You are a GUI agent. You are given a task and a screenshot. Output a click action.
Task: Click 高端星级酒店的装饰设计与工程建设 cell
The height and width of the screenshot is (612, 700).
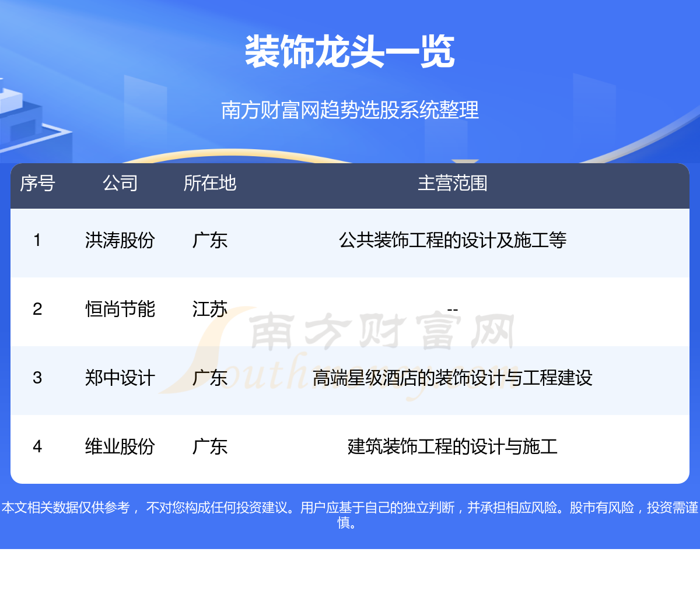click(x=453, y=378)
